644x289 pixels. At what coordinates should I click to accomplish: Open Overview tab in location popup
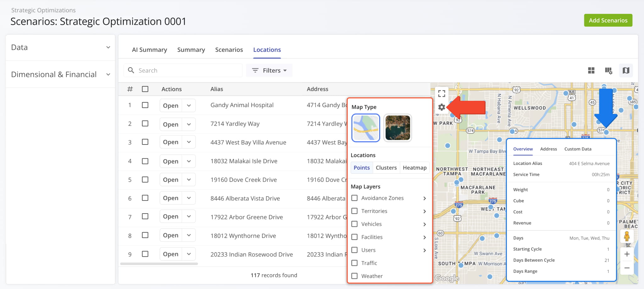pos(523,149)
